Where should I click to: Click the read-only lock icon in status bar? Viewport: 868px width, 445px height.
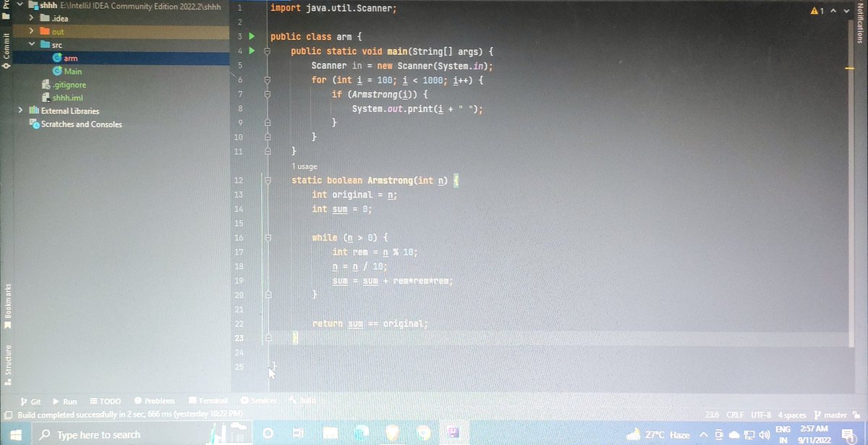click(855, 415)
